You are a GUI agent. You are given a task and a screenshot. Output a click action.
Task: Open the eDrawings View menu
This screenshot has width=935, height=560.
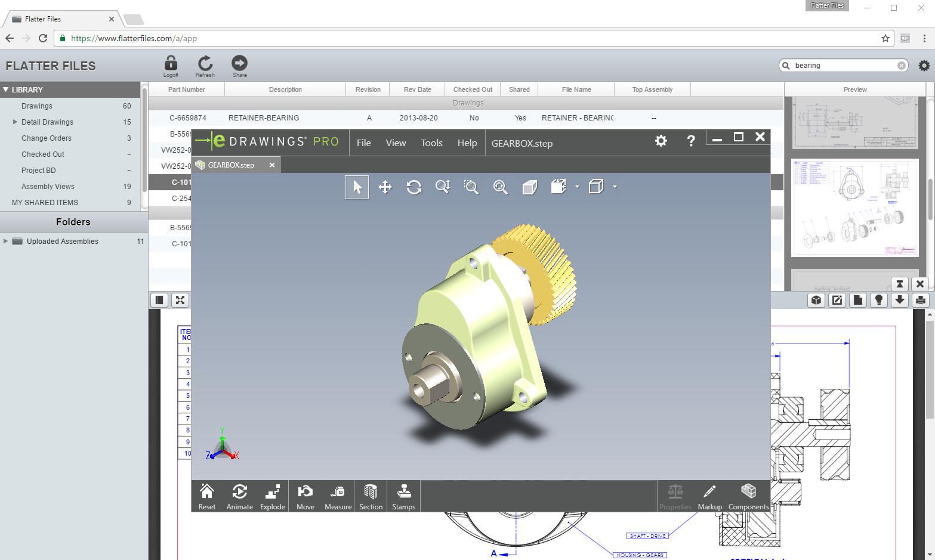pyautogui.click(x=396, y=143)
